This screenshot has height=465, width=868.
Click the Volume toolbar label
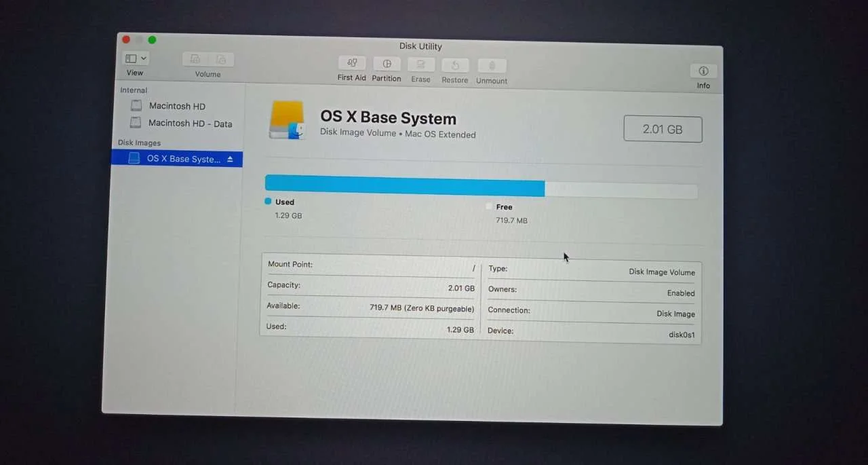pos(208,74)
